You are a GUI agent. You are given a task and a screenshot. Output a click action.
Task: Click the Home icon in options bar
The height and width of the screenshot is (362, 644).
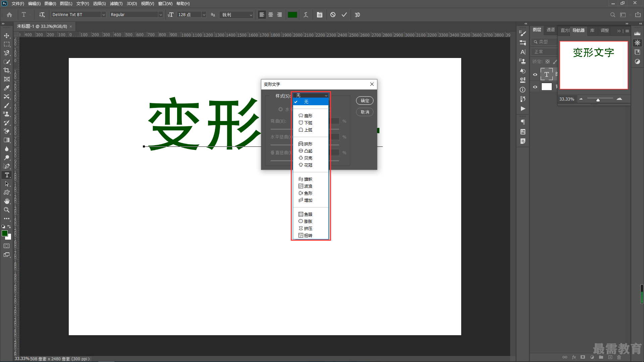coord(9,15)
